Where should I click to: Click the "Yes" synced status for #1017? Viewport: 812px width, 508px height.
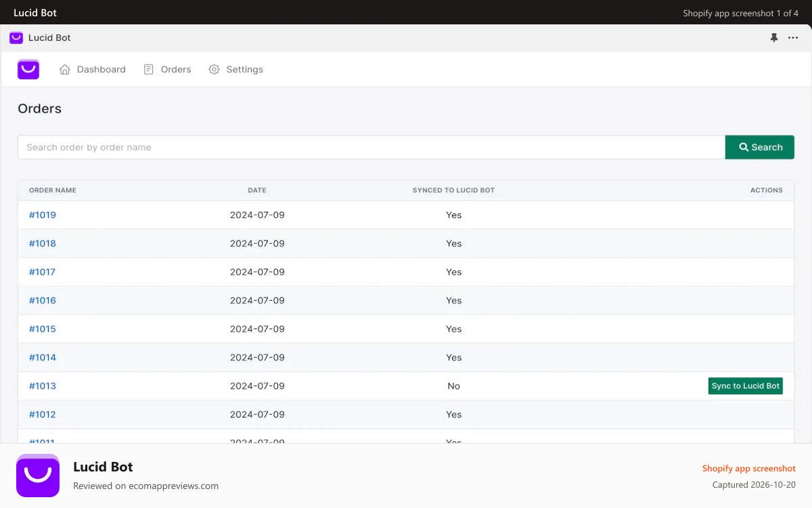(x=453, y=272)
